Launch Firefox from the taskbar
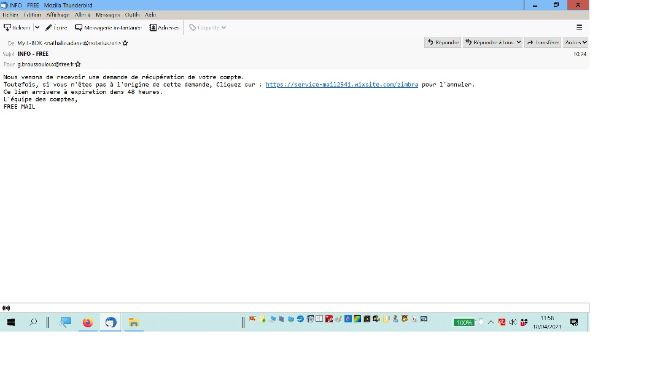668x373 pixels. pyautogui.click(x=88, y=322)
